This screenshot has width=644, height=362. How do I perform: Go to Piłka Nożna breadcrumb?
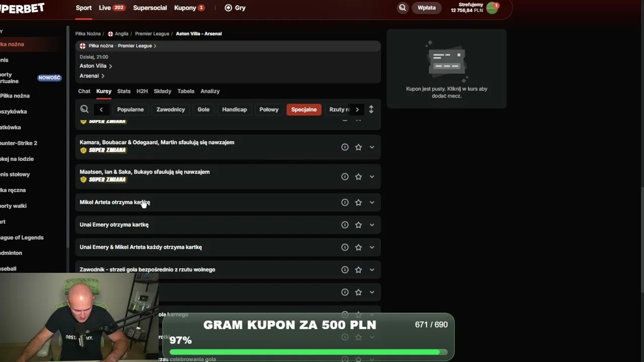(x=88, y=34)
